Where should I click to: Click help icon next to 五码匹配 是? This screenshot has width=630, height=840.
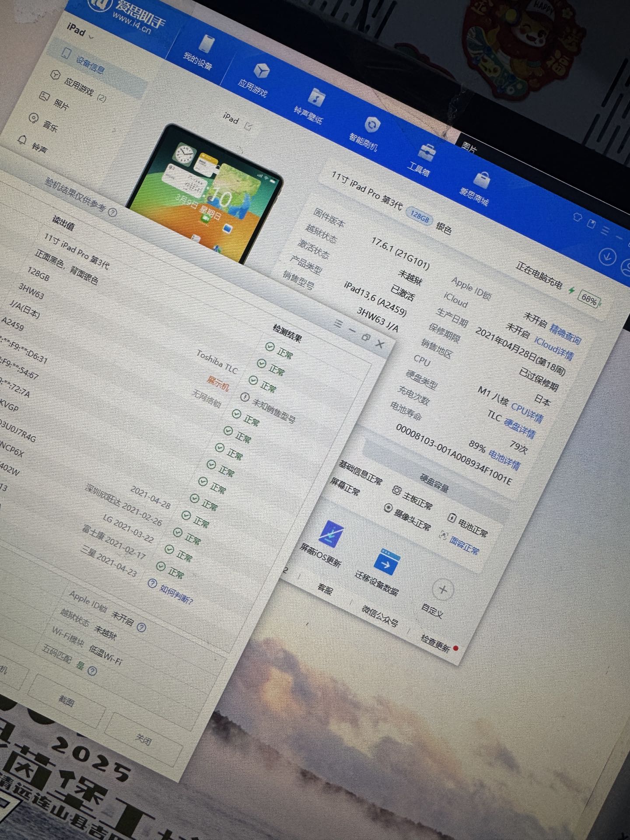pyautogui.click(x=92, y=670)
